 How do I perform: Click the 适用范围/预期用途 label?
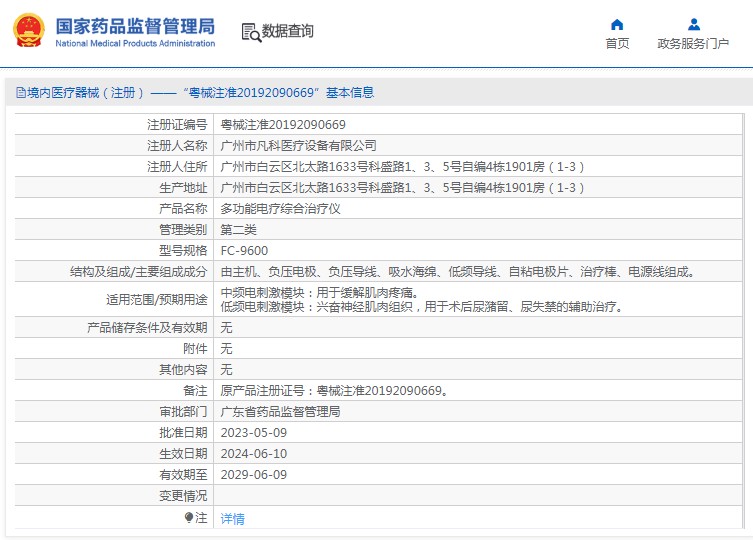tap(157, 299)
